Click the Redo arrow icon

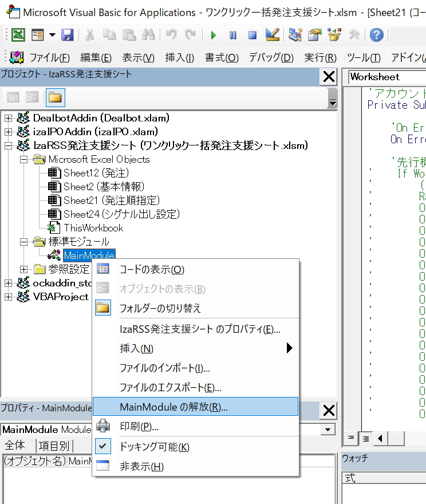pos(191,35)
